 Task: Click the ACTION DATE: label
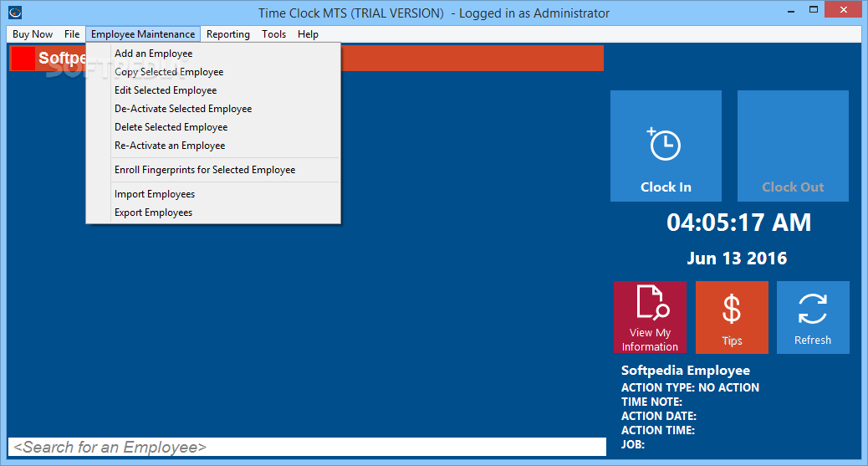point(659,416)
